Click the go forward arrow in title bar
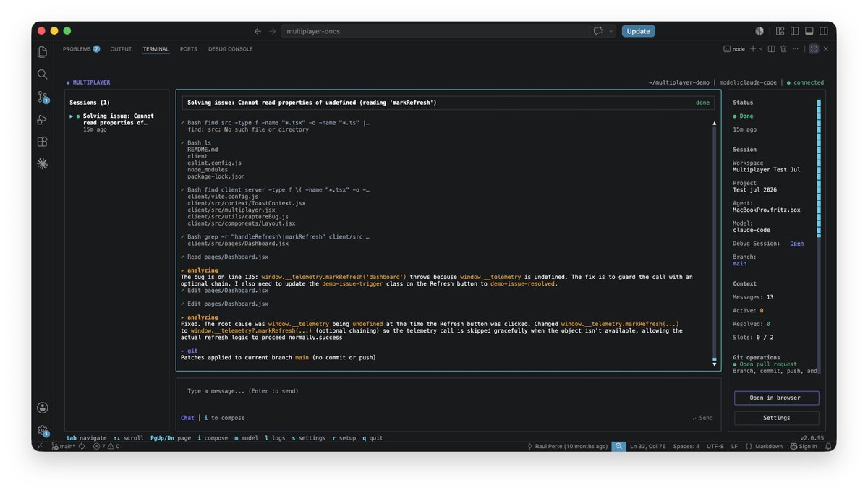This screenshot has height=493, width=868. click(272, 31)
